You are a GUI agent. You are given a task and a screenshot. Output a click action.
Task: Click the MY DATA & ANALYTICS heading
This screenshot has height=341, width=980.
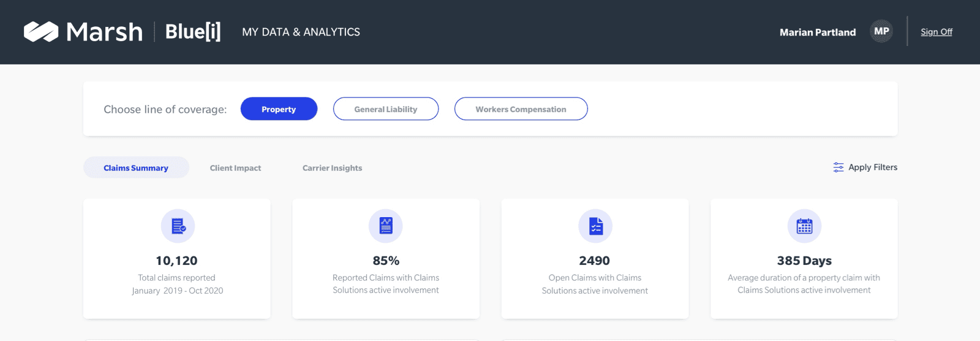tap(301, 32)
